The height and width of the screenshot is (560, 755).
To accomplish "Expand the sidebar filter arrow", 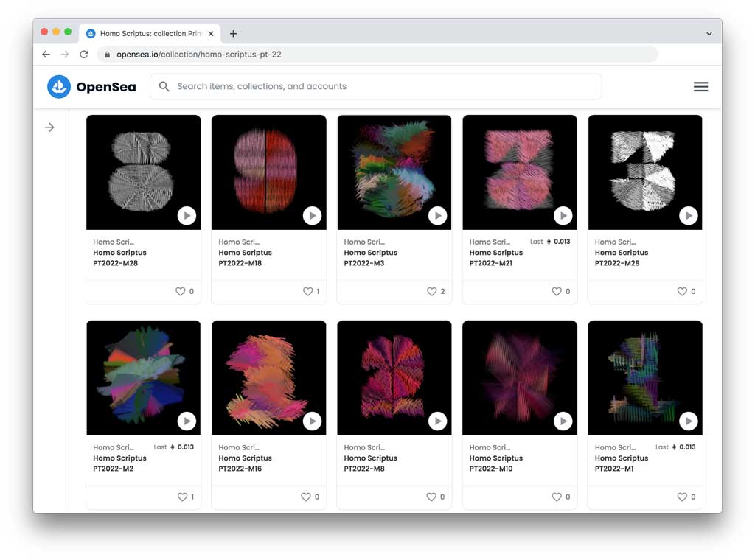I will click(49, 127).
